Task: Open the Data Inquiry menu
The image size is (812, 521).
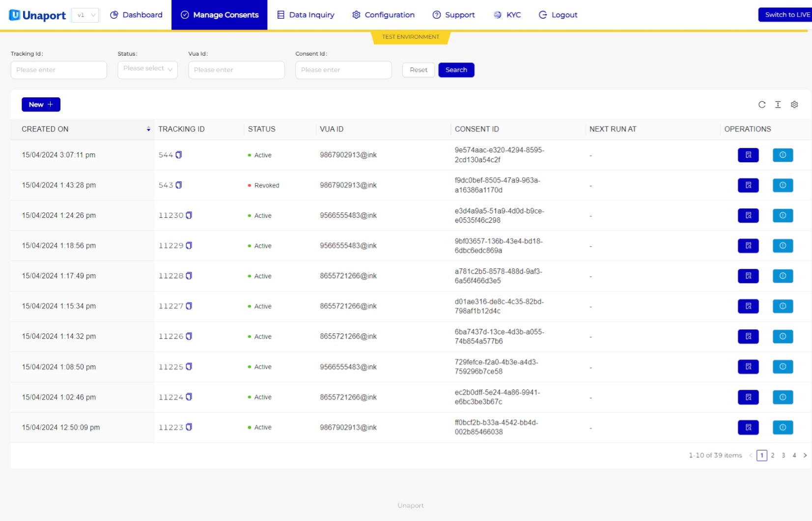Action: 306,15
